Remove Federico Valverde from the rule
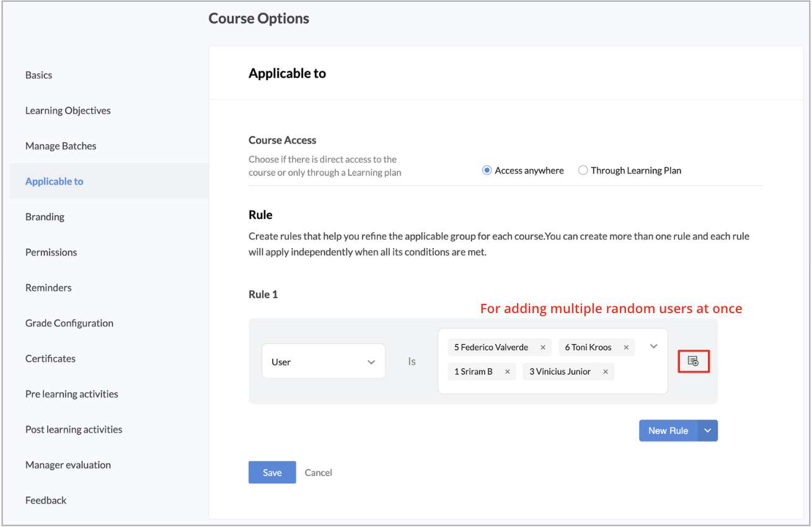The height and width of the screenshot is (527, 812). pos(543,348)
